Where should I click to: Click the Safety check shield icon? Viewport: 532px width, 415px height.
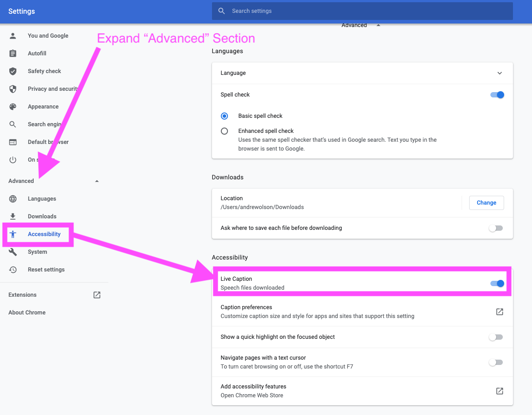(13, 71)
